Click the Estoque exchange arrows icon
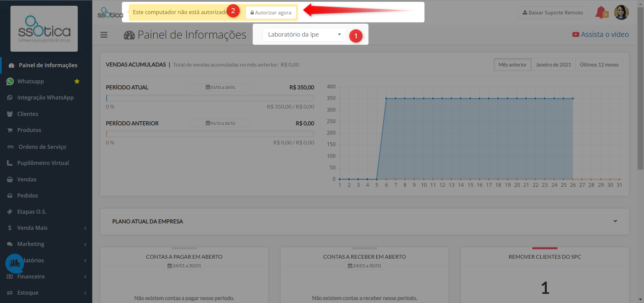Screen dimensions: 644x303 coord(10,293)
